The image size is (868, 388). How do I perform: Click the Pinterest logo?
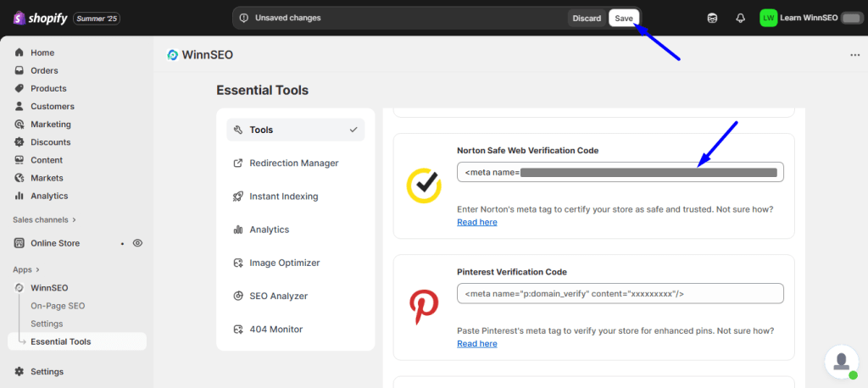[x=424, y=308]
